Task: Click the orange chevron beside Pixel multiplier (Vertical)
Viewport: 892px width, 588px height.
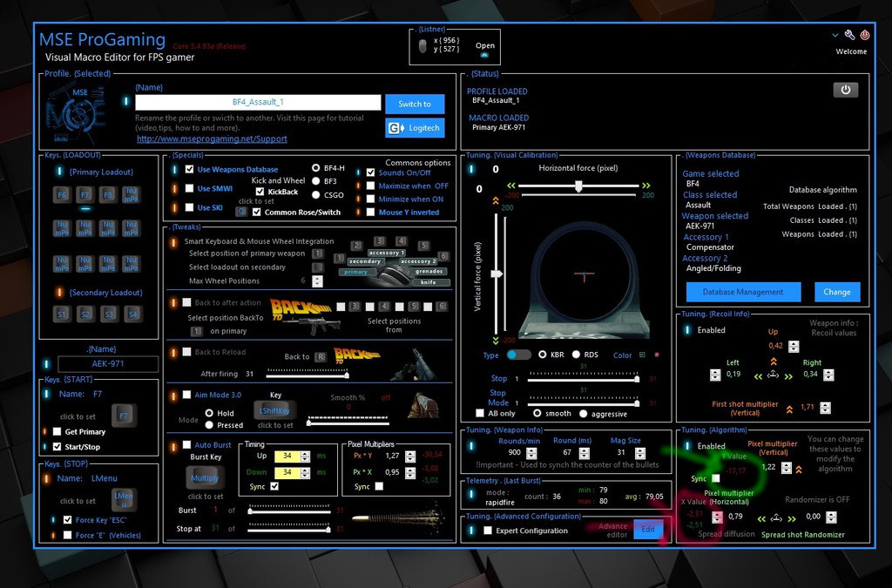Action: coord(800,470)
